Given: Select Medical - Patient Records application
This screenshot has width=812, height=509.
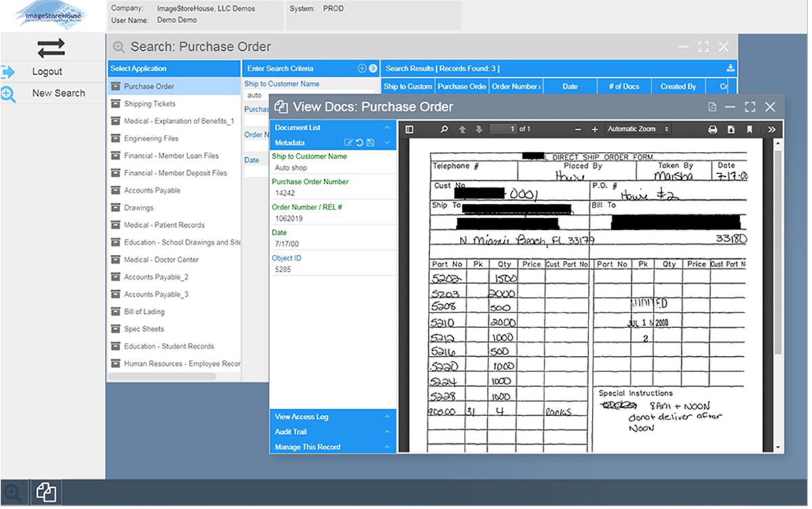Looking at the screenshot, I should tap(175, 225).
